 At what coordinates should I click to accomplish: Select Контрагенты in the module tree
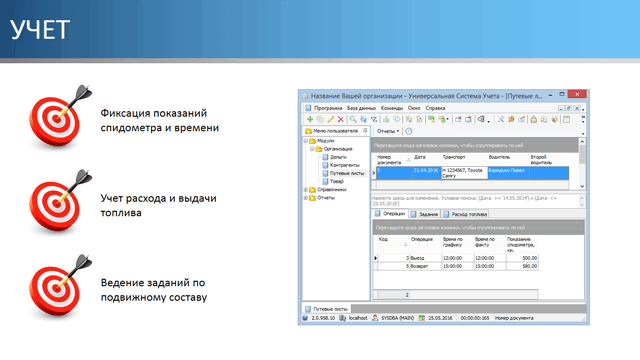click(344, 165)
